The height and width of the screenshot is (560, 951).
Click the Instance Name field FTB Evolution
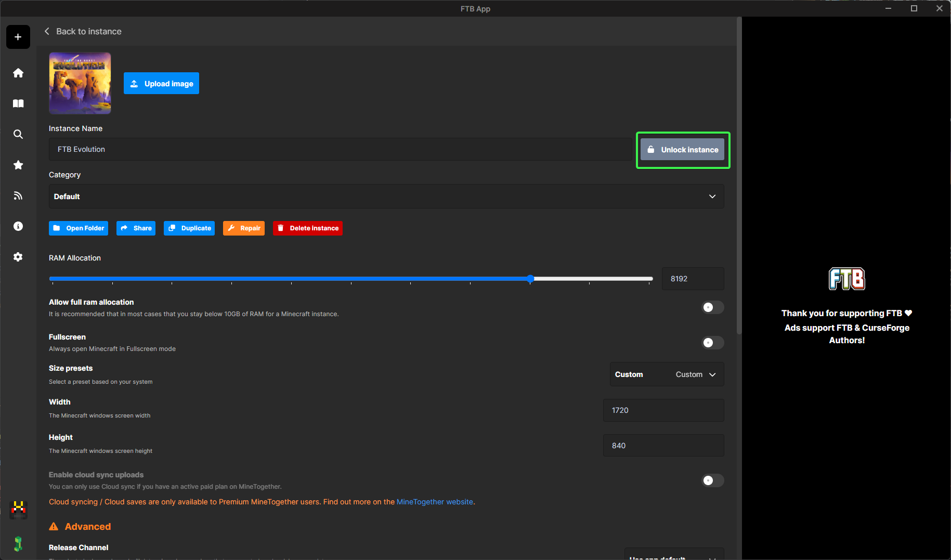point(340,149)
